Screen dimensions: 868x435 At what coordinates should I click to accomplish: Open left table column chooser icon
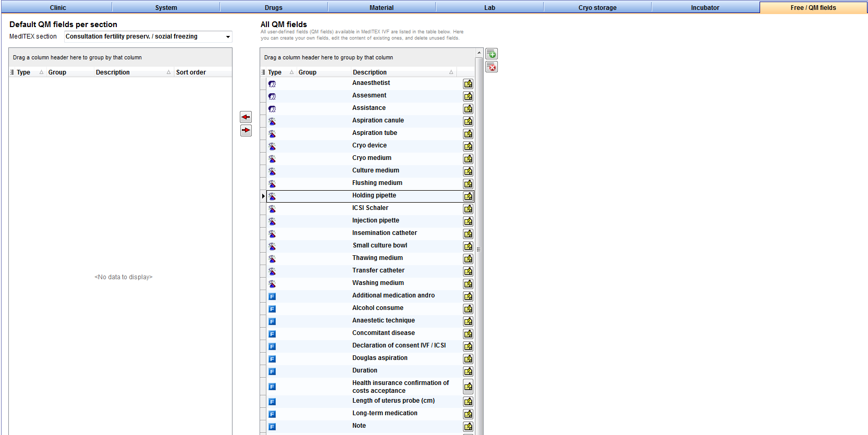tap(12, 72)
